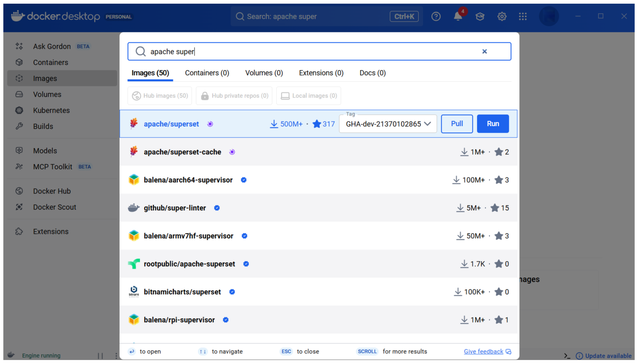Open the Models section
The height and width of the screenshot is (364, 638).
click(x=45, y=150)
